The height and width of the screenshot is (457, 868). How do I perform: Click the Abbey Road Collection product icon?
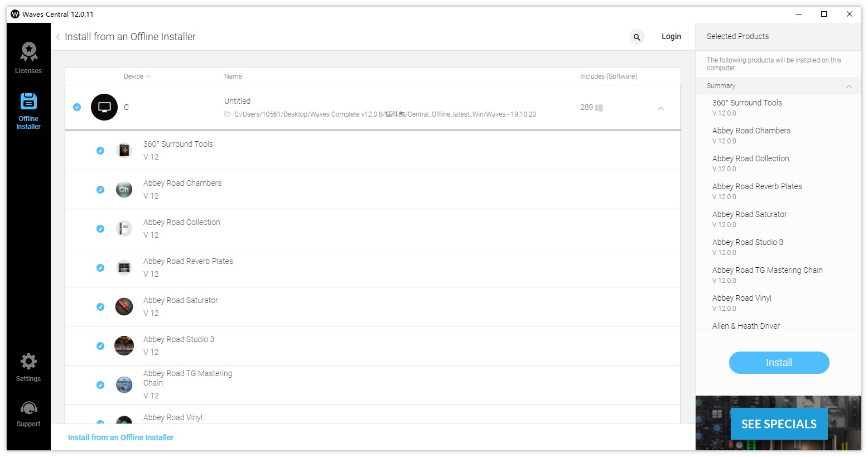(124, 228)
